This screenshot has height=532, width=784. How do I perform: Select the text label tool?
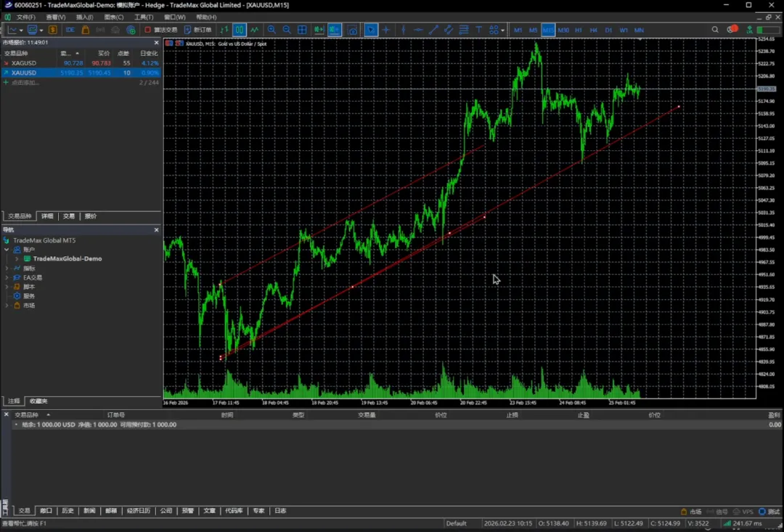tap(479, 30)
